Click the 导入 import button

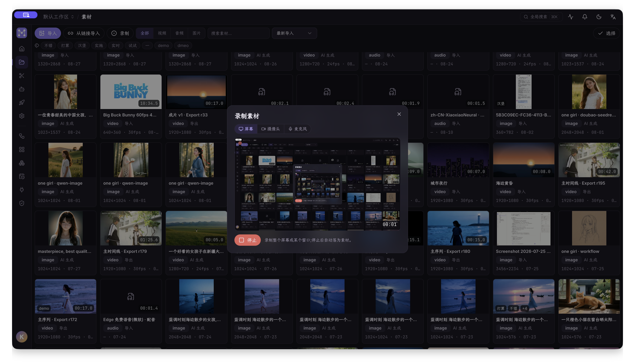tap(48, 33)
